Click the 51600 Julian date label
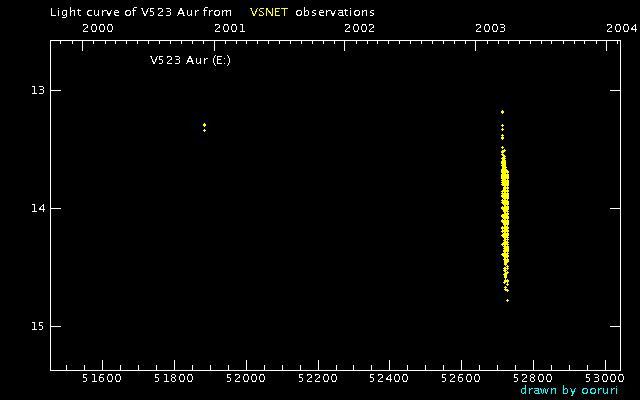The image size is (640, 400). point(102,378)
